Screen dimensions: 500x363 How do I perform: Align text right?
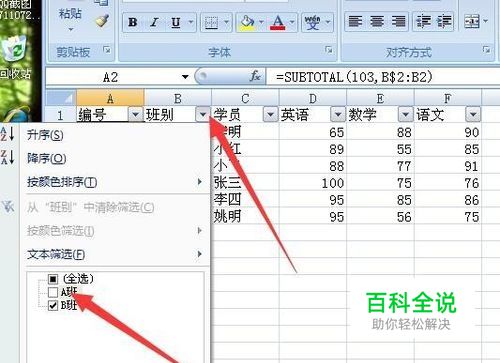pos(398,22)
